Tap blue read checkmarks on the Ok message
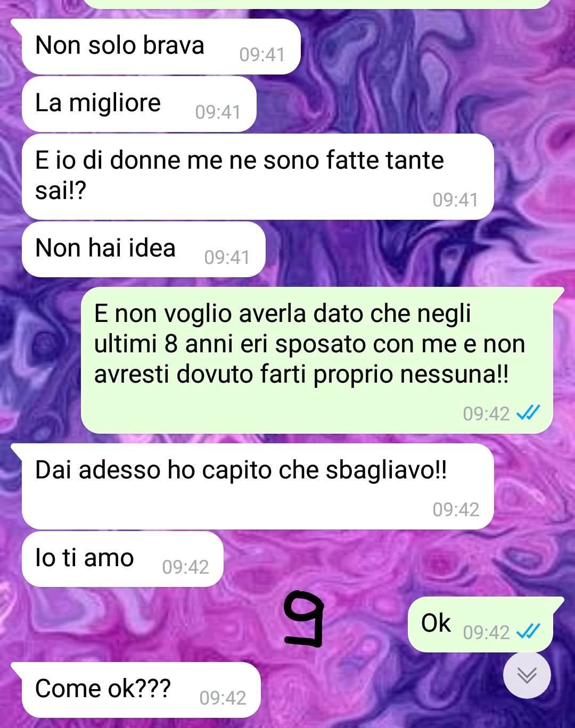The image size is (575, 728). [529, 631]
